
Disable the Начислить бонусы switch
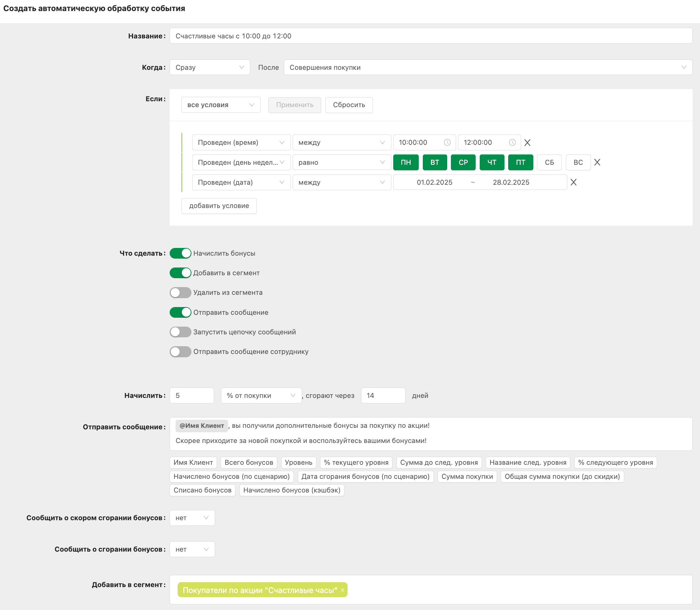[180, 253]
